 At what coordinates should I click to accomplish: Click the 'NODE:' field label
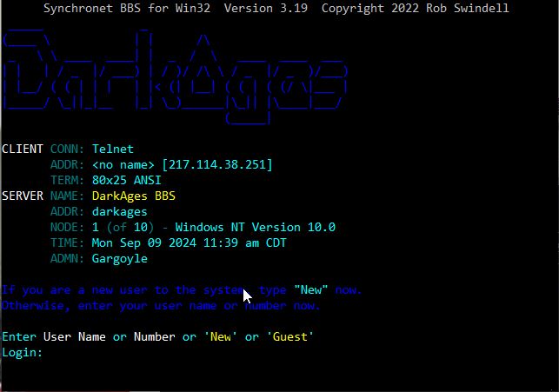point(67,228)
